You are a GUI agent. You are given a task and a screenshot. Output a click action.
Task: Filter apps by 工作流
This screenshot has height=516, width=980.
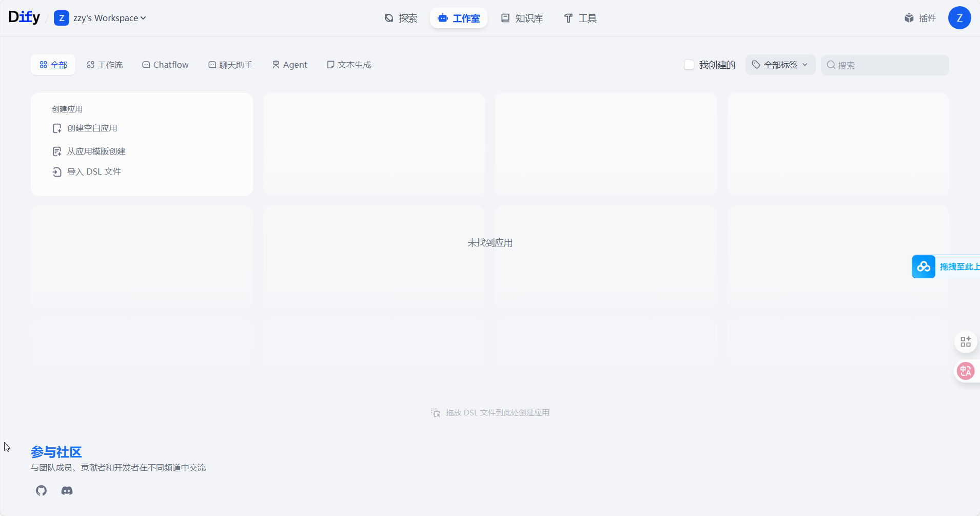point(105,65)
